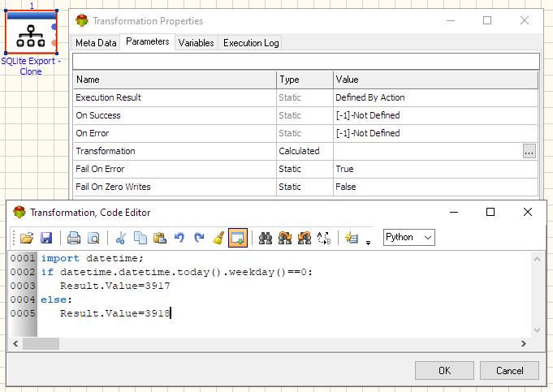Click the star list insert icon
This screenshot has width=553, height=392.
352,238
